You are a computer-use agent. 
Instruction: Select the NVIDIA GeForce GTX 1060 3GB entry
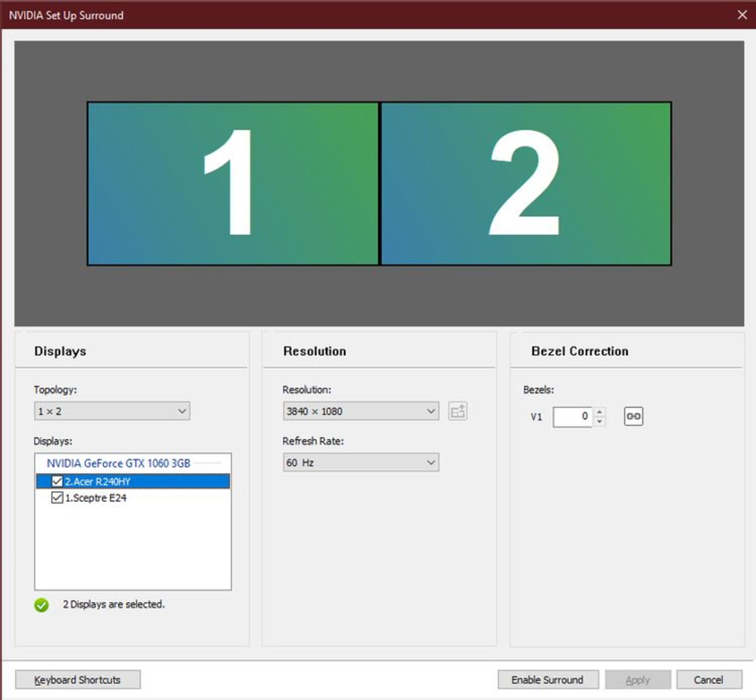(118, 464)
